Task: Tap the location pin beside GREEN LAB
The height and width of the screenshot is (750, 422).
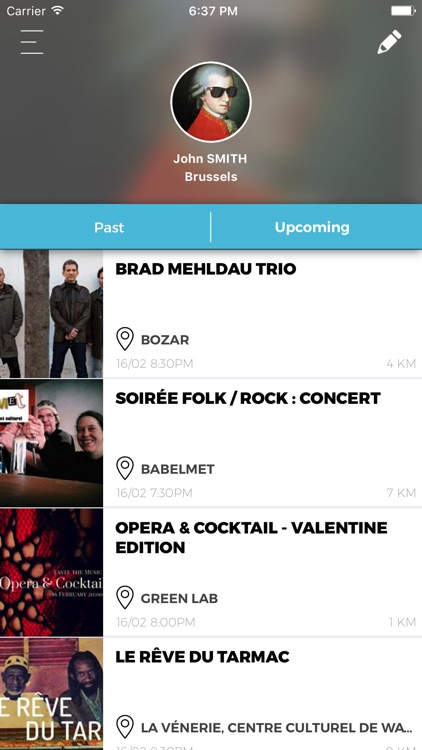Action: tap(125, 597)
